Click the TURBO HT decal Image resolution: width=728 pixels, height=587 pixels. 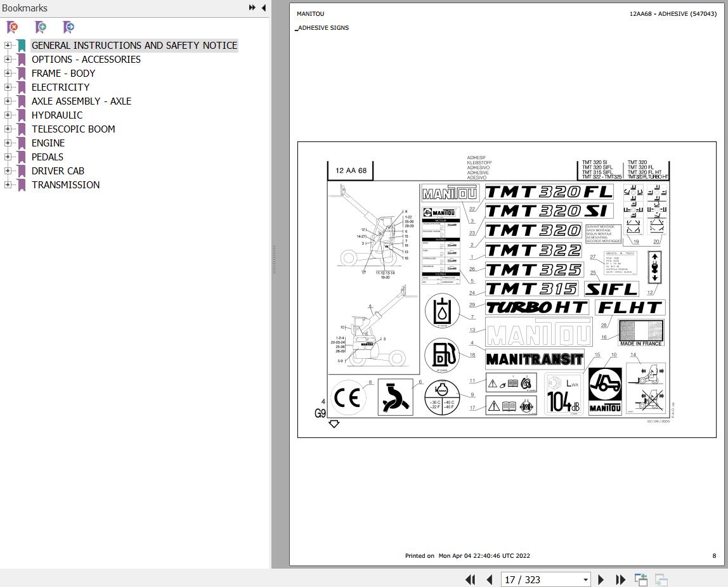536,307
